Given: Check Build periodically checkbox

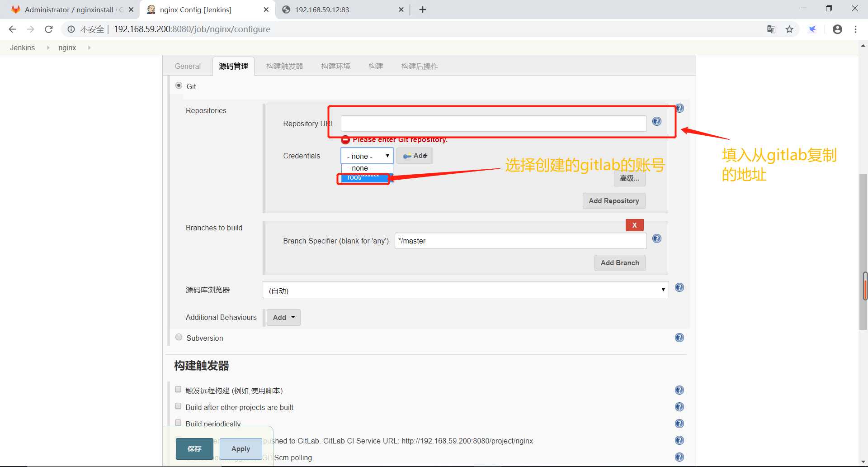Looking at the screenshot, I should pos(178,423).
